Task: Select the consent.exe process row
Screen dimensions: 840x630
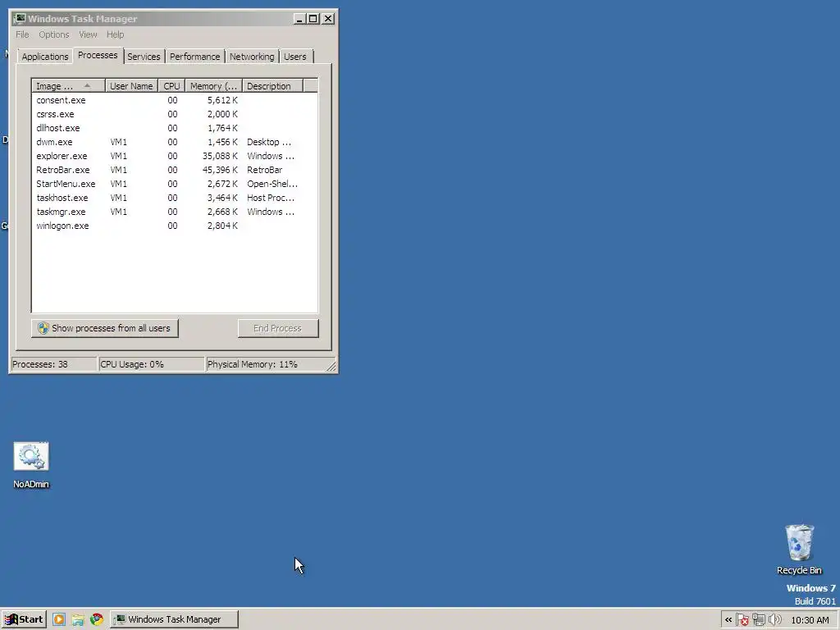Action: (175, 100)
